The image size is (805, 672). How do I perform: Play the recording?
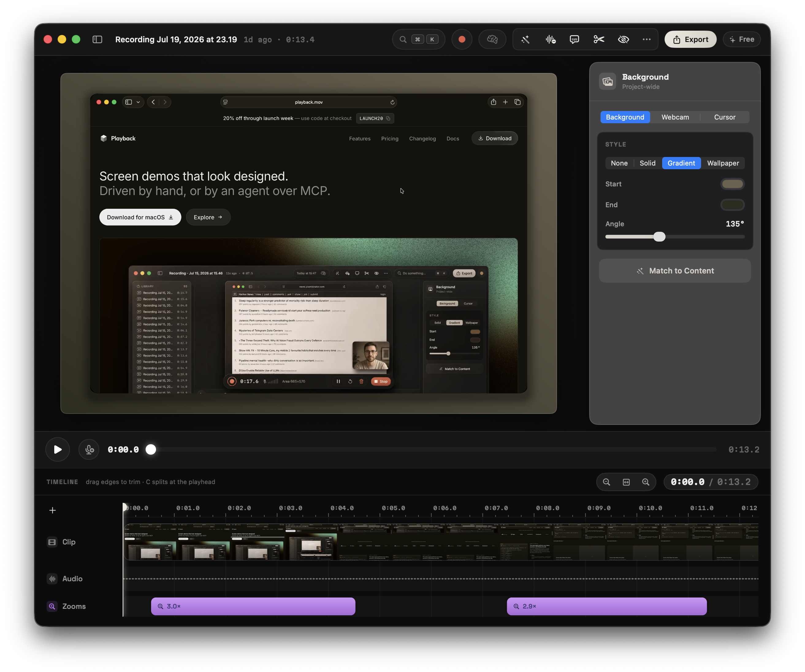[58, 450]
